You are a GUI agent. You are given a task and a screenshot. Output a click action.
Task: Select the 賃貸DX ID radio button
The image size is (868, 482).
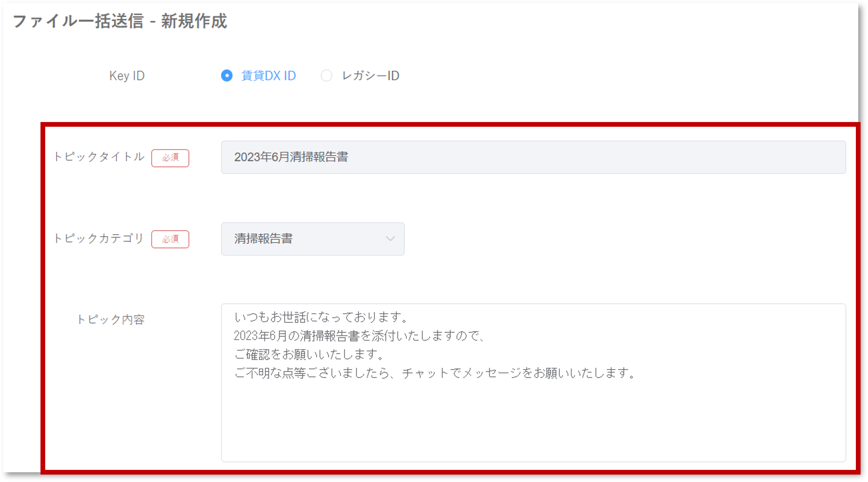click(227, 76)
